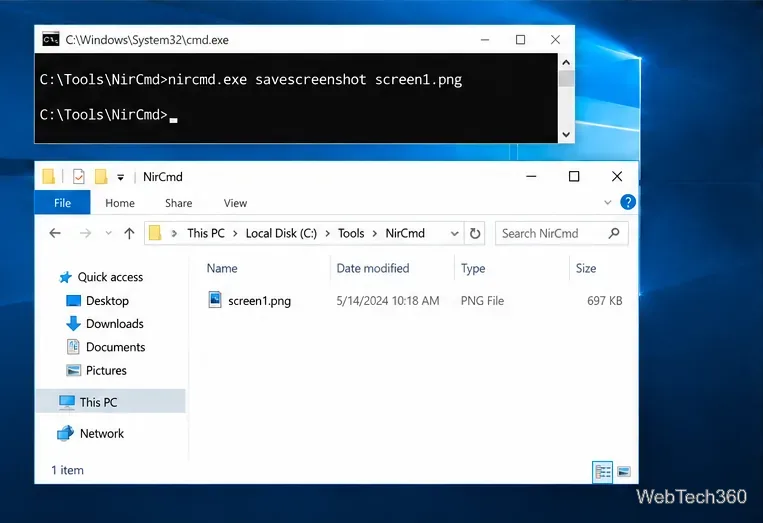Image resolution: width=763 pixels, height=523 pixels.
Task: Open Explorer Help question mark icon
Action: pyautogui.click(x=628, y=202)
